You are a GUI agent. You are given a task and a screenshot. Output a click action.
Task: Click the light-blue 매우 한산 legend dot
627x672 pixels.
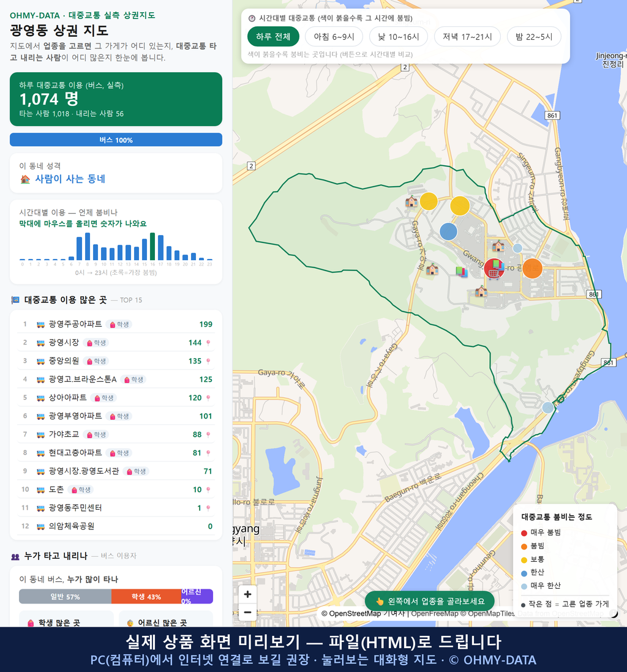point(524,586)
